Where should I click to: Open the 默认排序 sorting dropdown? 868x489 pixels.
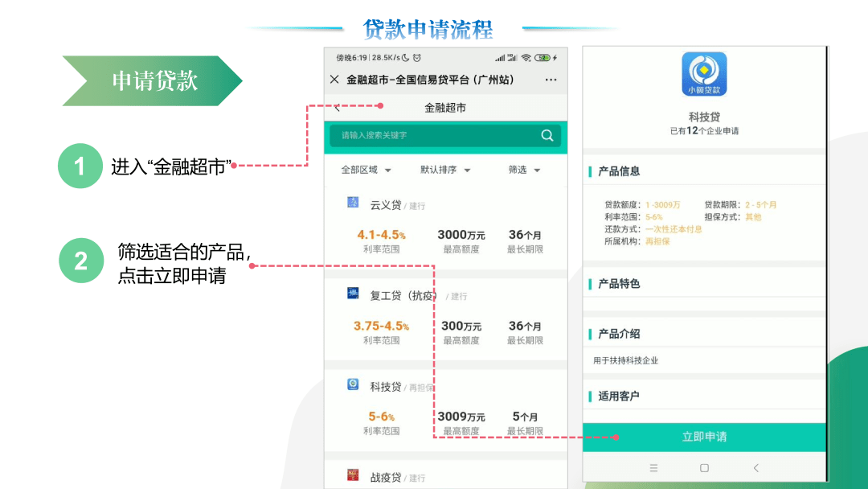[445, 170]
